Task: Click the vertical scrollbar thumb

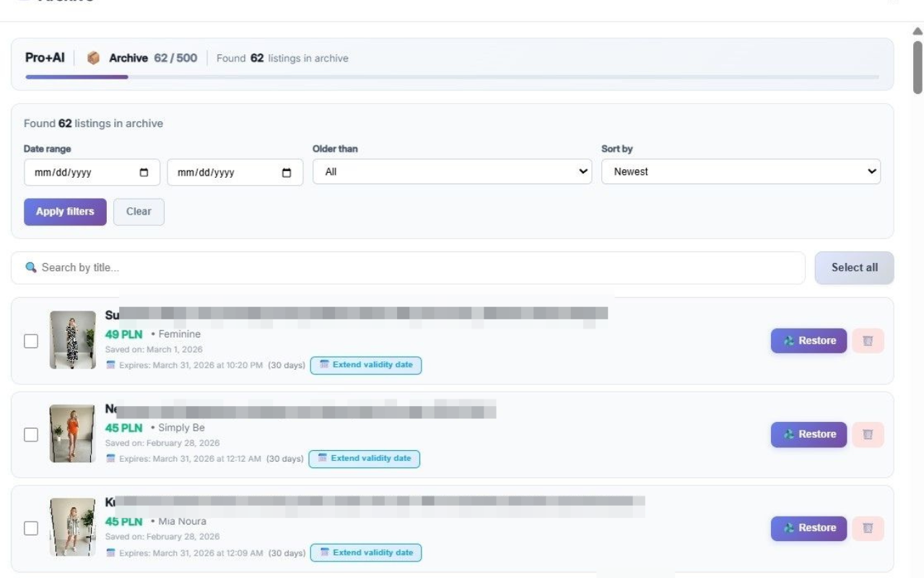Action: pos(918,67)
